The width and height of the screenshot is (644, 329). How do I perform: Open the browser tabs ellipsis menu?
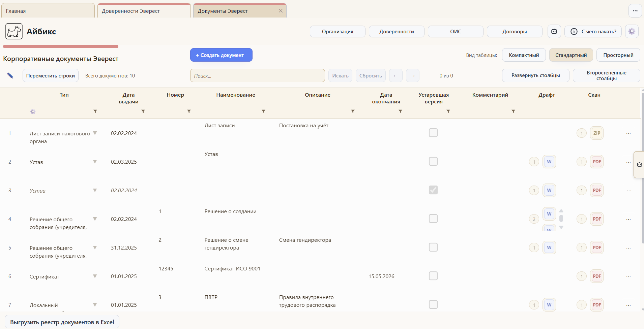click(635, 11)
